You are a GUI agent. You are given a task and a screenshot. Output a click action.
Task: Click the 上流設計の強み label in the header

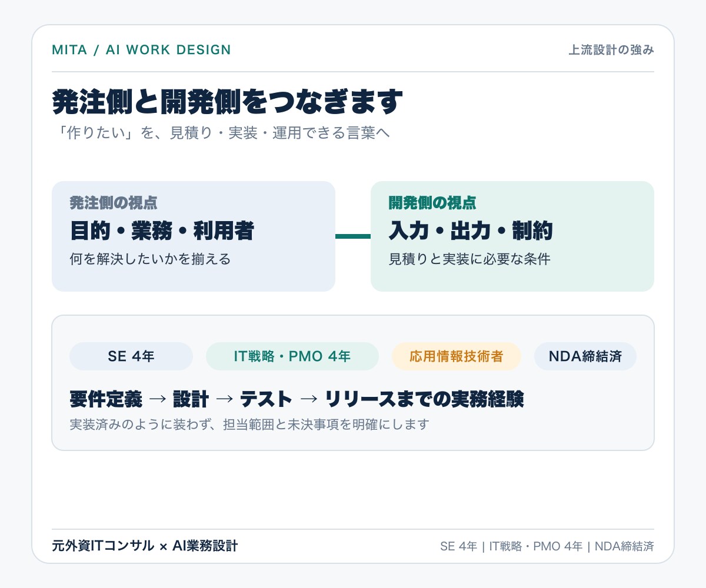(x=611, y=51)
